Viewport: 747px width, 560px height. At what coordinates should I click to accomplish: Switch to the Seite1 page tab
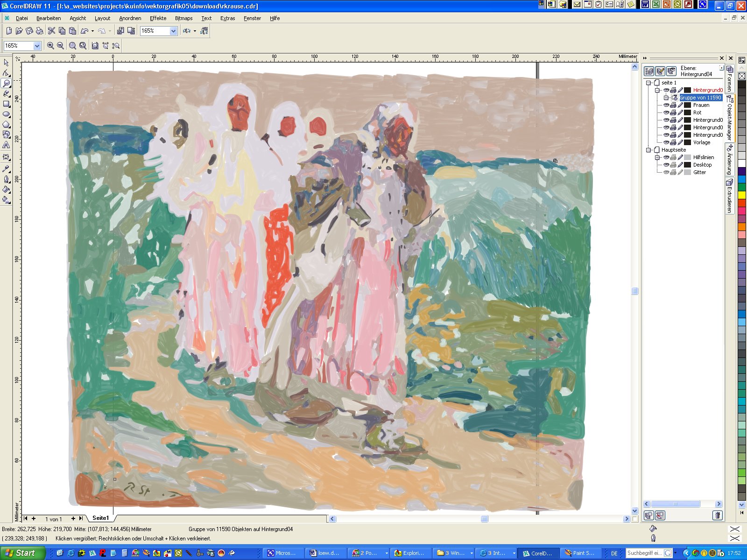pyautogui.click(x=100, y=518)
